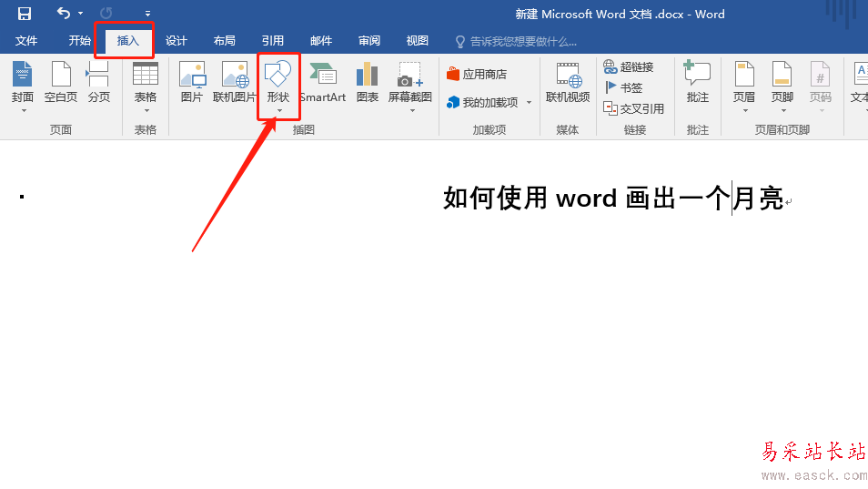Screen dimensions: 868x489
Task: Switch to the 视图 tab
Action: 417,40
